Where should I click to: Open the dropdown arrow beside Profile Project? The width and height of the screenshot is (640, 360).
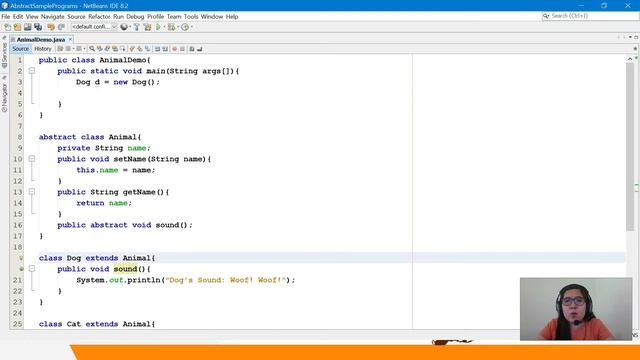pos(191,27)
